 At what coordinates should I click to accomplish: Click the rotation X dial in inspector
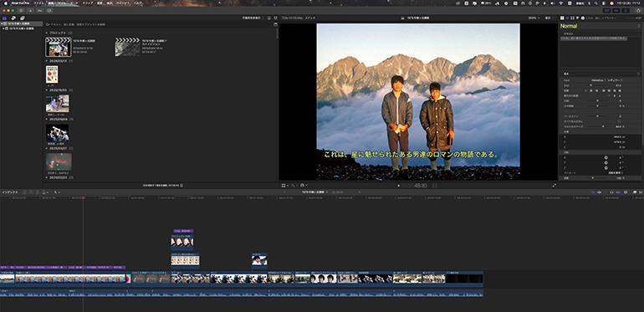[x=606, y=157]
